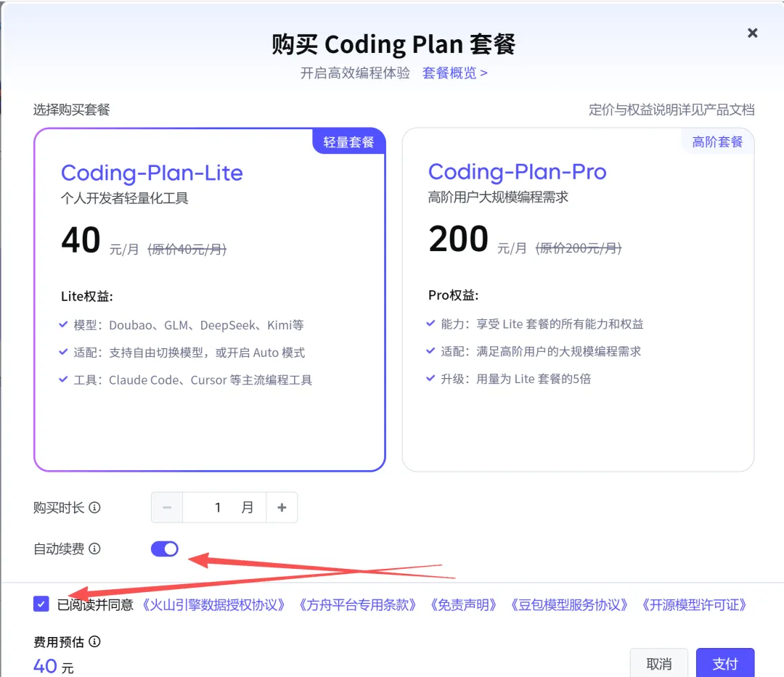Select the Coding-Plan-Pro plan title
Viewport: 784px width, 677px height.
tap(517, 172)
